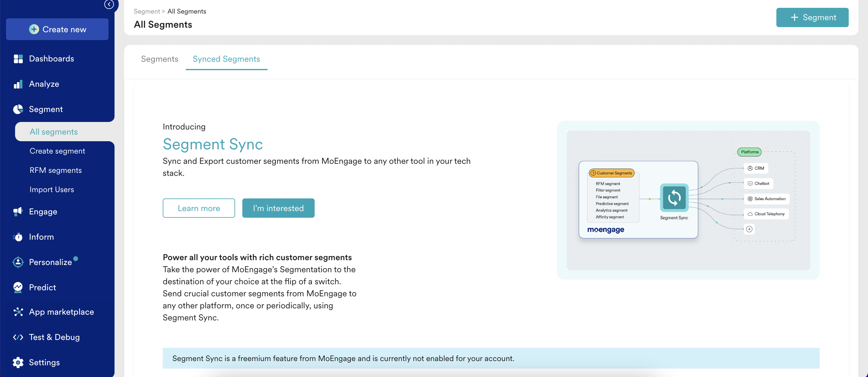This screenshot has width=868, height=377.
Task: Click the Segment pie-chart icon
Action: coord(18,109)
